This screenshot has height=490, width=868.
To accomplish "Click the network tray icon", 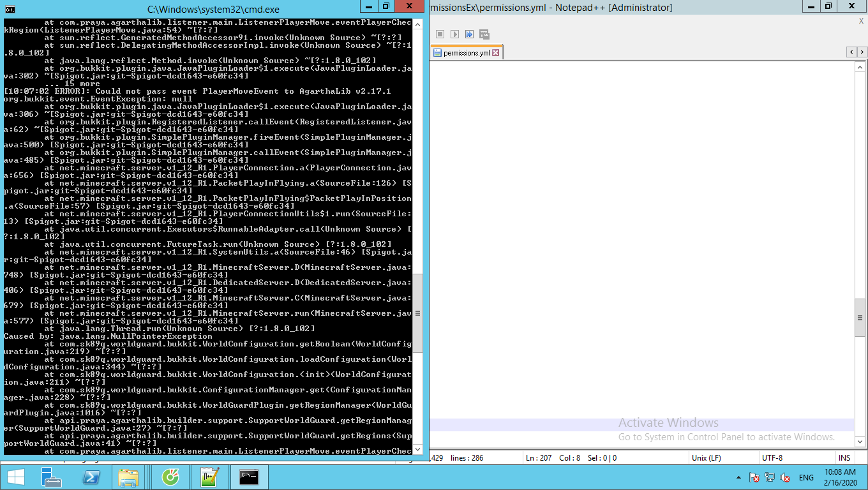I will (770, 477).
